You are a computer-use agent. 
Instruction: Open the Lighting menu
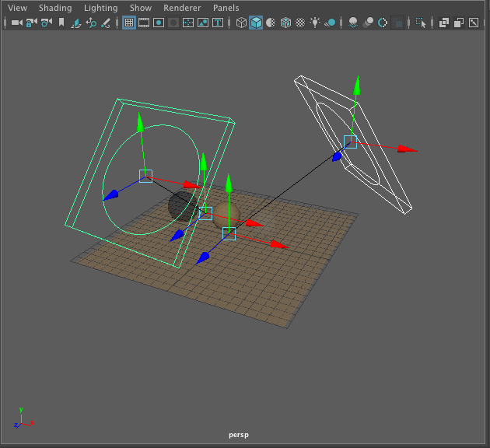click(x=101, y=8)
